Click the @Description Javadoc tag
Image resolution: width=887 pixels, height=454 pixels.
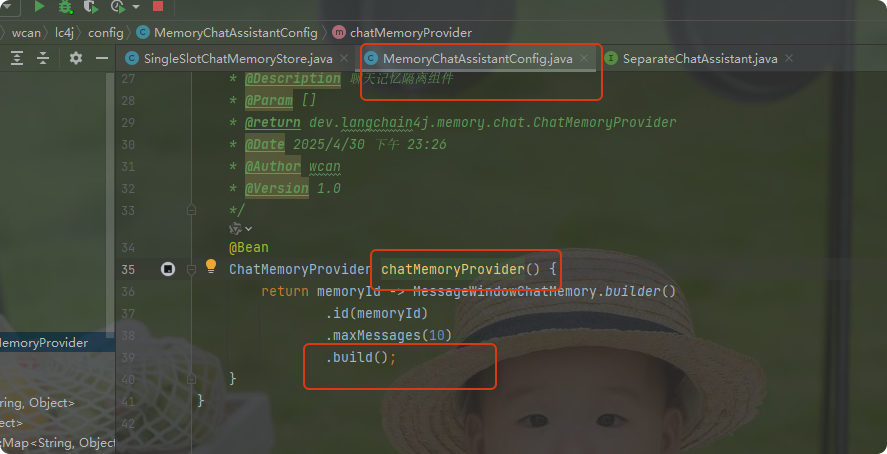293,79
